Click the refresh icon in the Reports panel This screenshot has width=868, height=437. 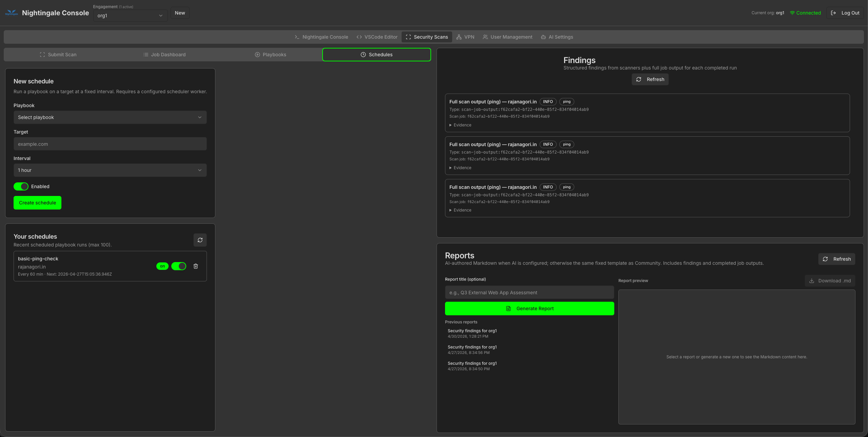(825, 259)
